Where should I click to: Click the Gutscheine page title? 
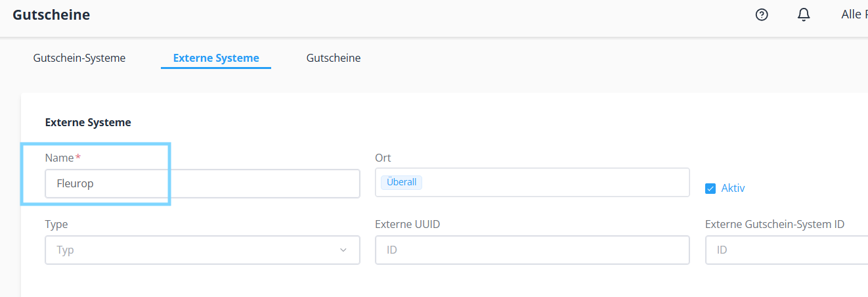[x=51, y=15]
